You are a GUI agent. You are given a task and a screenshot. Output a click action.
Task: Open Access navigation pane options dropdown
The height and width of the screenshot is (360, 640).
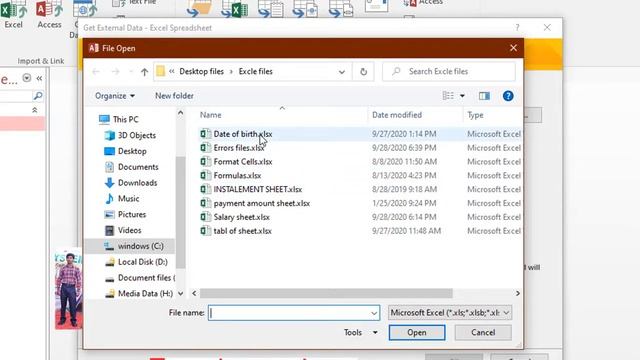tap(27, 78)
